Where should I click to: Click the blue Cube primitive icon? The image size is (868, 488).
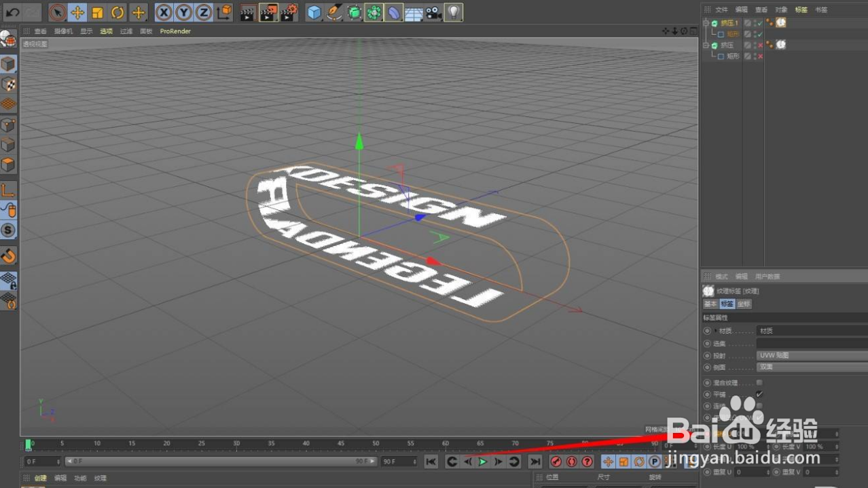pos(314,12)
